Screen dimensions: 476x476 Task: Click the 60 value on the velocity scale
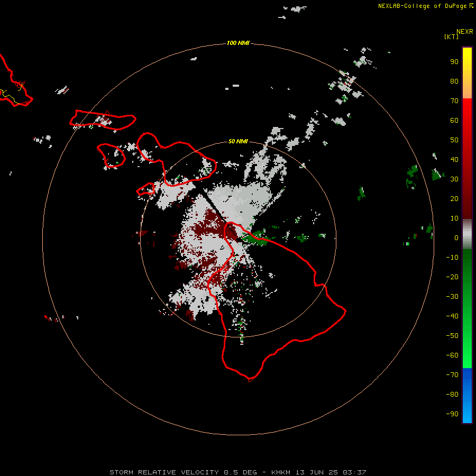454,121
